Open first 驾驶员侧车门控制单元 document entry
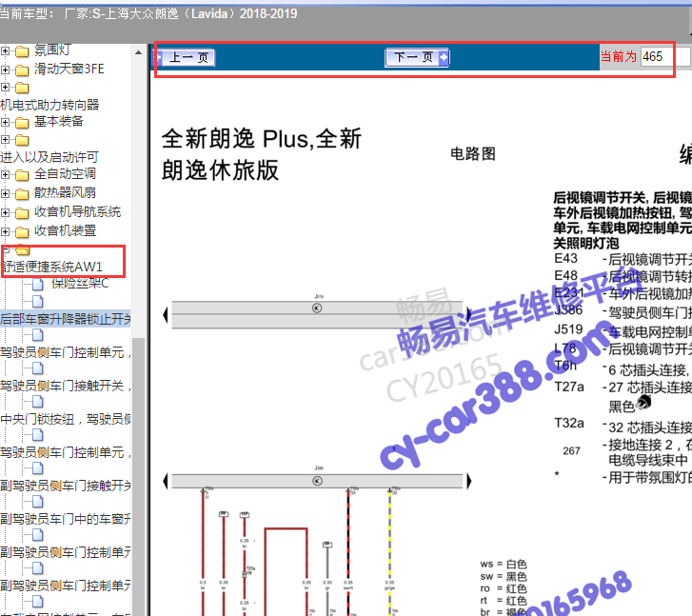 [66, 352]
